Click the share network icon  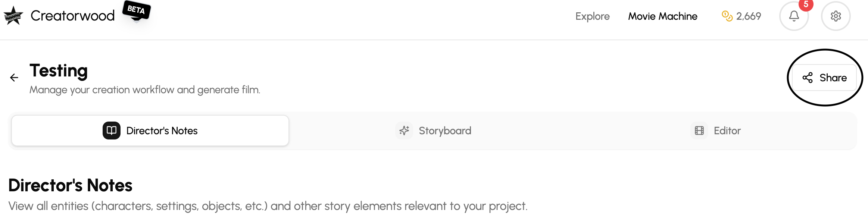(x=808, y=78)
